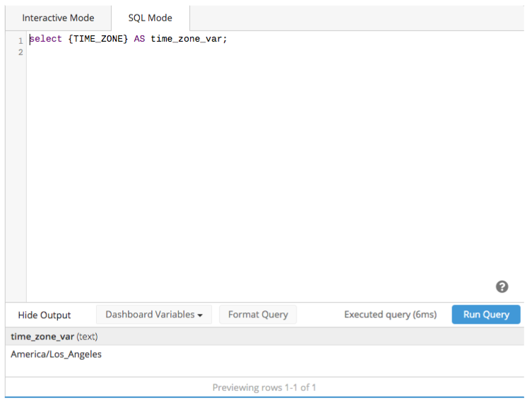
Task: Select the SQL Mode tab
Action: [150, 18]
